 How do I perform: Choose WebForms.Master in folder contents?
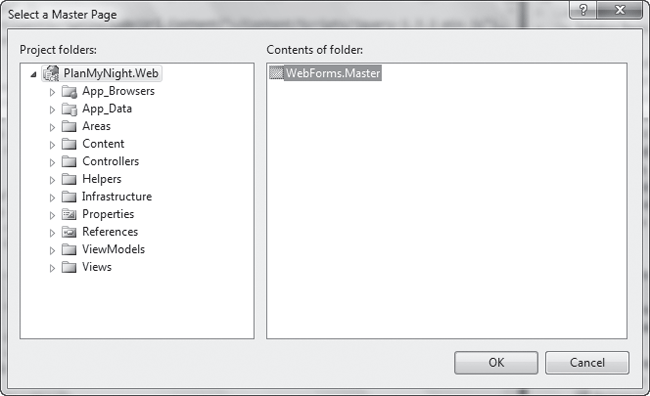[x=333, y=73]
